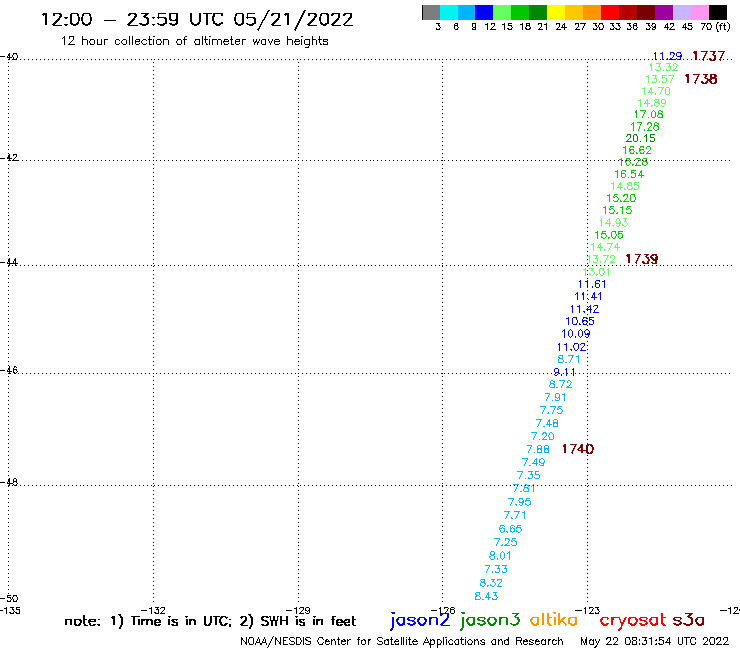The height and width of the screenshot is (650, 740).
Task: Click the 15.05 wave height value
Action: tap(609, 235)
